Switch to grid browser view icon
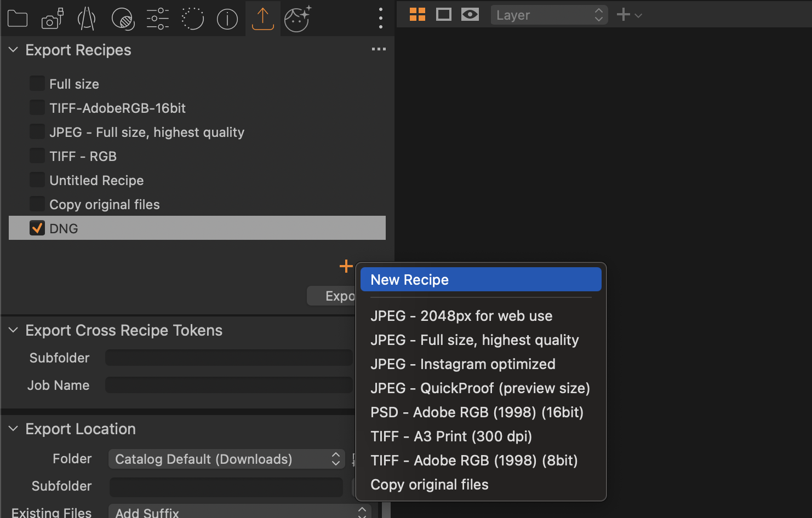Image resolution: width=812 pixels, height=518 pixels. (418, 15)
